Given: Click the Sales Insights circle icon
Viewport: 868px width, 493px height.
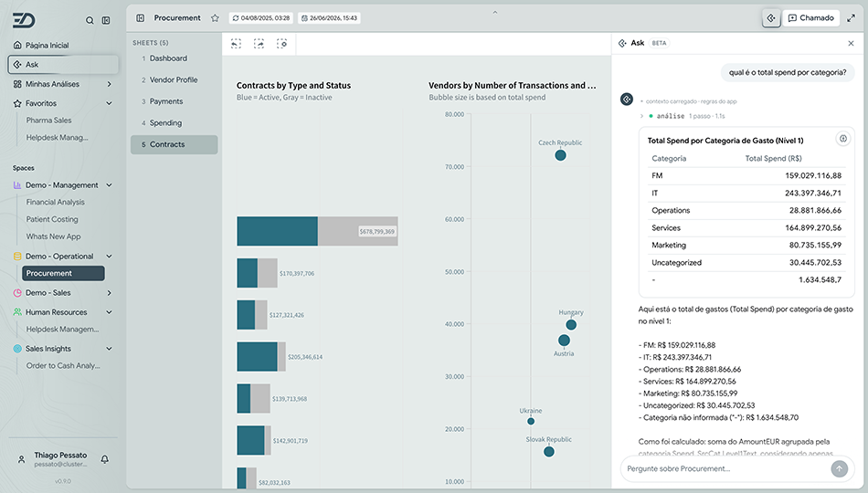Looking at the screenshot, I should (17, 349).
